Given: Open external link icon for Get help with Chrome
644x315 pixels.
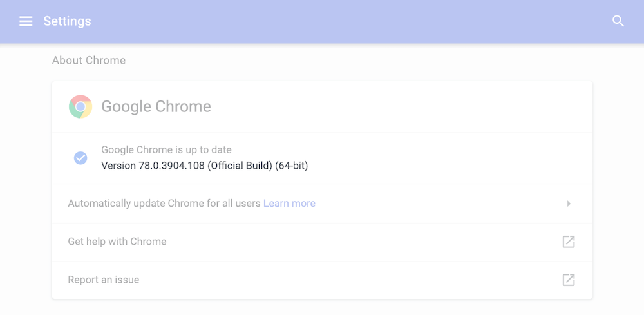Looking at the screenshot, I should click(x=569, y=242).
